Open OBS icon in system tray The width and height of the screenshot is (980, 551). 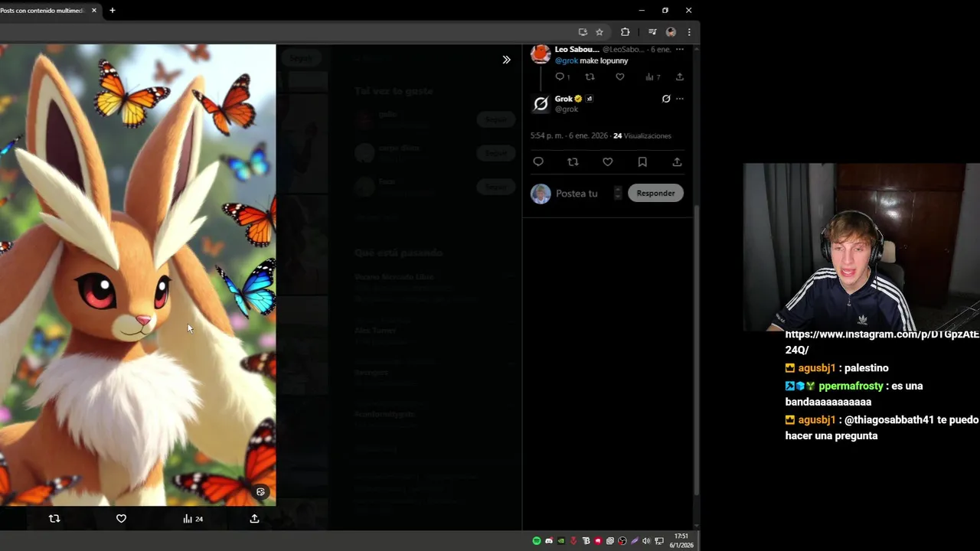pos(622,541)
